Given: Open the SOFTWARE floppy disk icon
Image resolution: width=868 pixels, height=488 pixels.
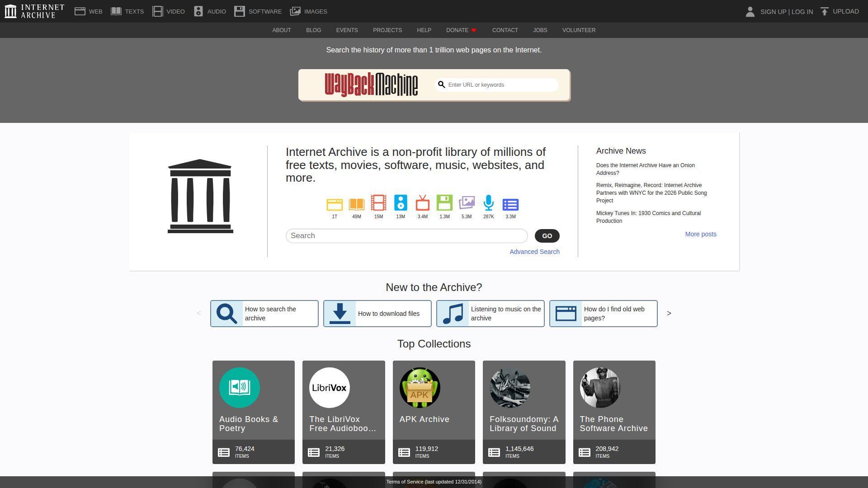Looking at the screenshot, I should (x=239, y=11).
